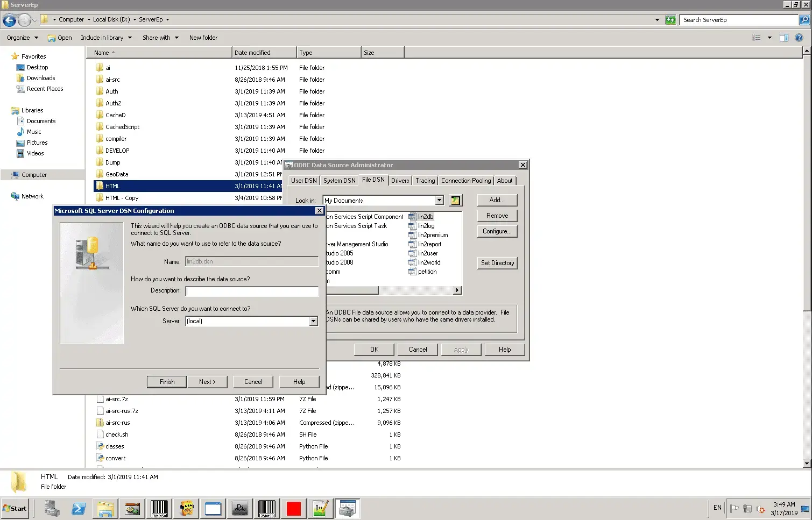Select the lin2premium file DSN

click(428, 235)
